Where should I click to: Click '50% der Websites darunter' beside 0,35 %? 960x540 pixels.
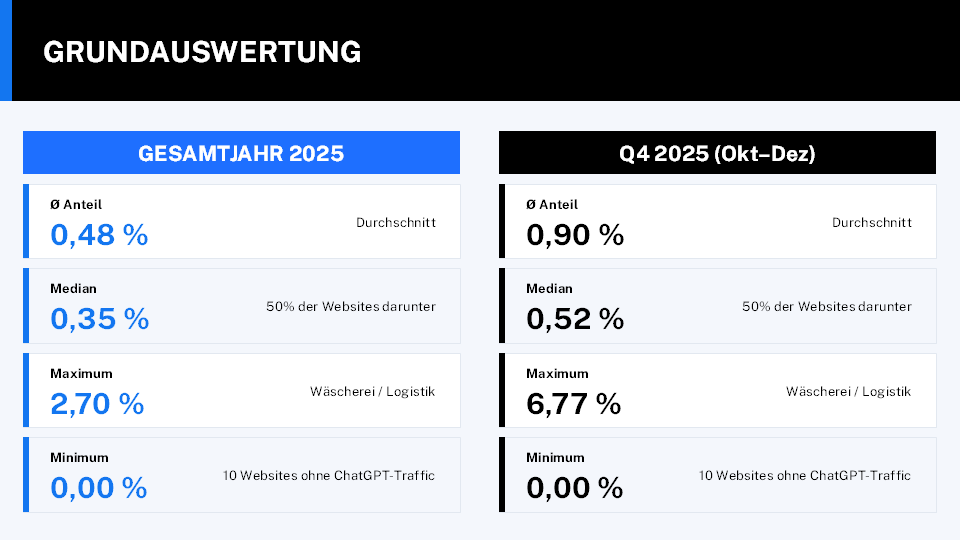click(x=350, y=307)
